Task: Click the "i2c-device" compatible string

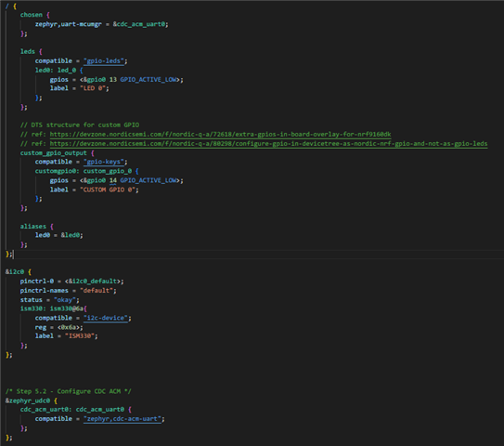Action: 106,318
